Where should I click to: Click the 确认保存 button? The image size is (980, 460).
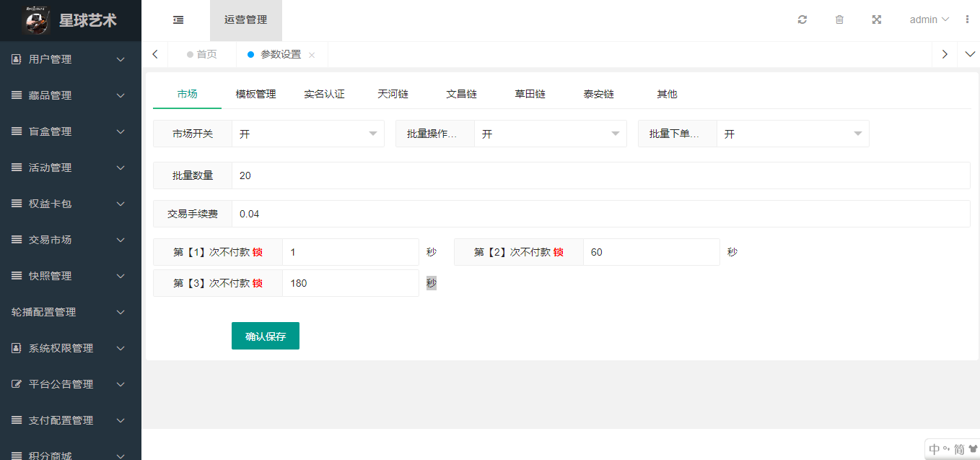click(265, 337)
